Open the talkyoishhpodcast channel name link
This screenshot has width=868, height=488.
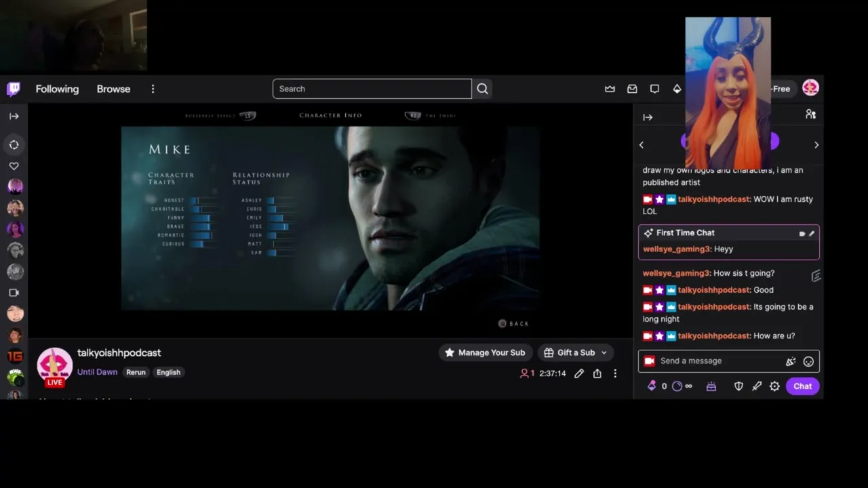[119, 352]
